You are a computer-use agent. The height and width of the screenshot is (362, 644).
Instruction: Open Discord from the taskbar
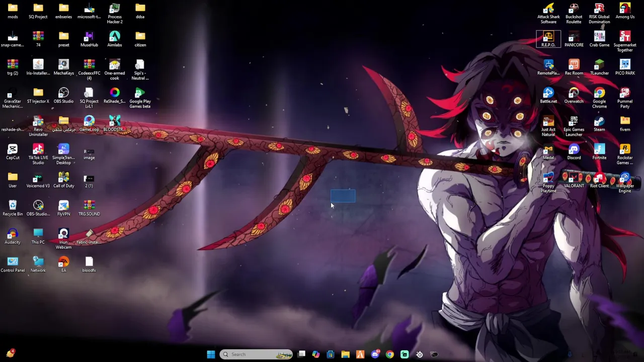click(375, 354)
